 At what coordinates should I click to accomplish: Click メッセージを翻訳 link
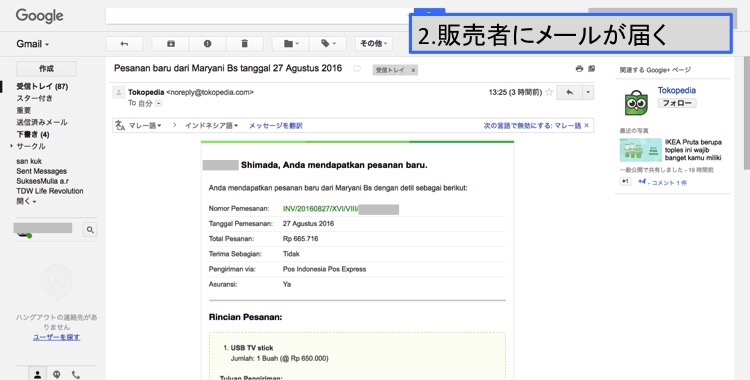[276, 125]
